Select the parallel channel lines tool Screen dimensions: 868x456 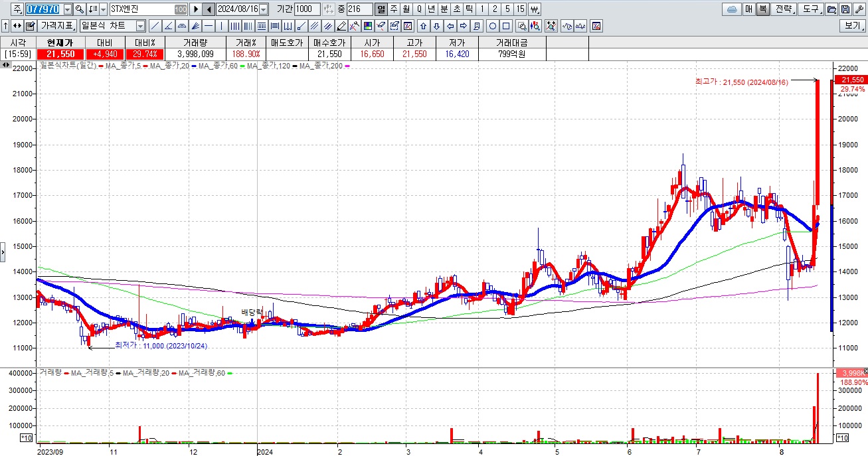click(314, 26)
